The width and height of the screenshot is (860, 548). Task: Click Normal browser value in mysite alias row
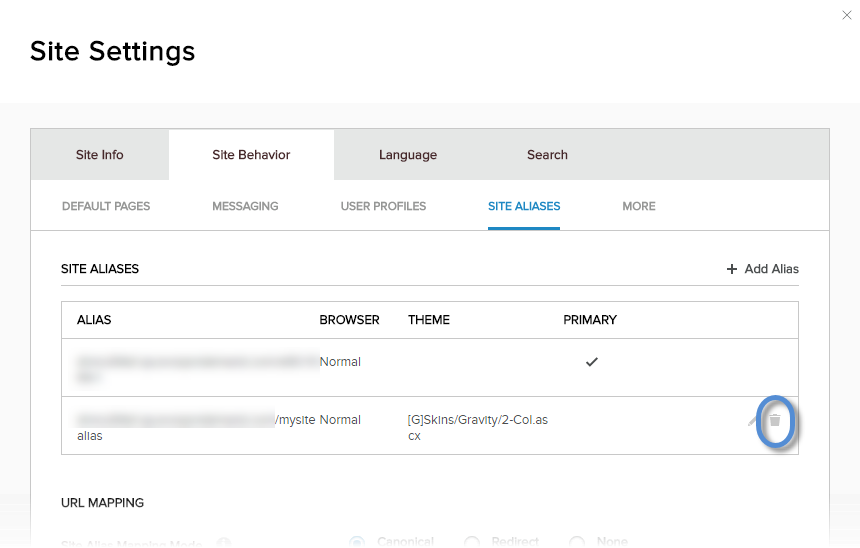pos(340,420)
